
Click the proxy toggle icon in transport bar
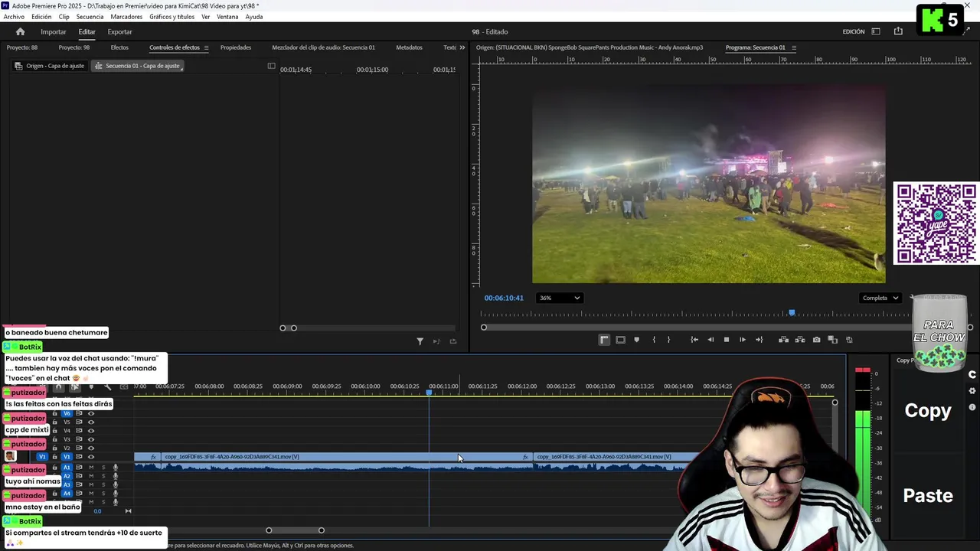[849, 340]
